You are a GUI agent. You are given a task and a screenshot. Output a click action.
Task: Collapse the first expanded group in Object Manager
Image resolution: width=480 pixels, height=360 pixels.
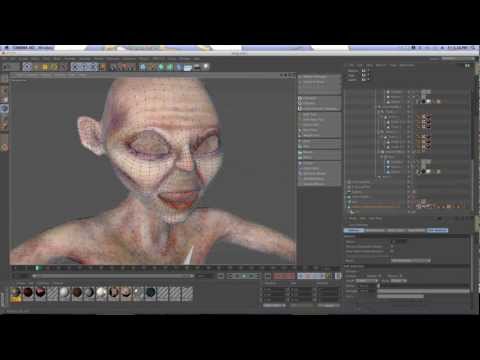coord(379,107)
